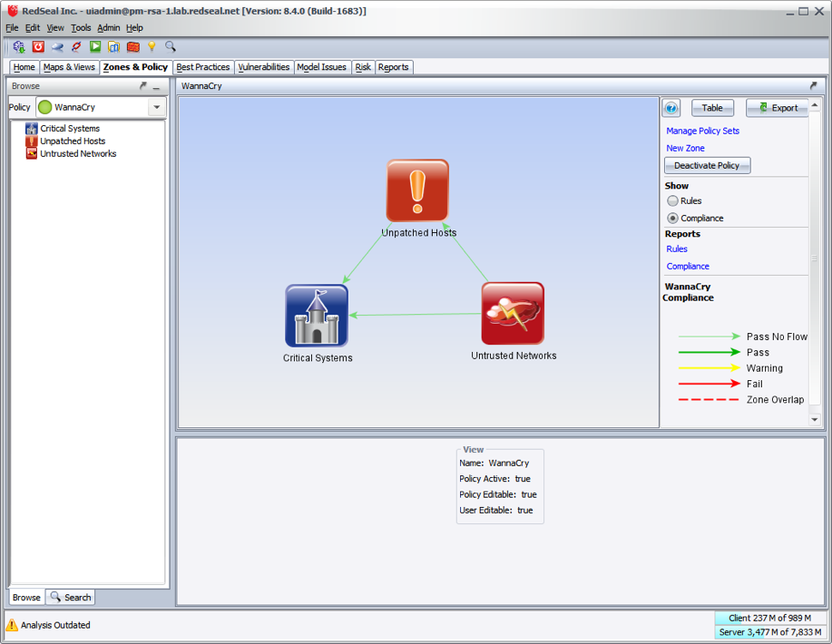Click the 'Policy Active: true' text

coord(495,479)
